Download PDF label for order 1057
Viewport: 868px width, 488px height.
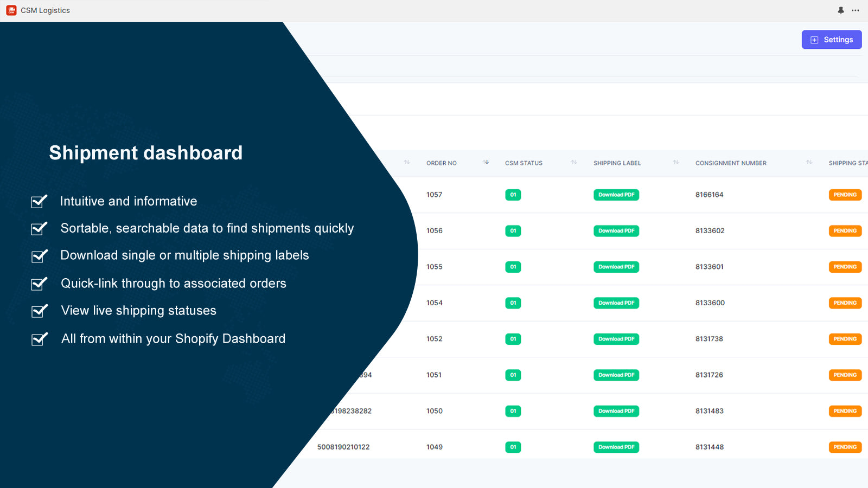(x=616, y=195)
